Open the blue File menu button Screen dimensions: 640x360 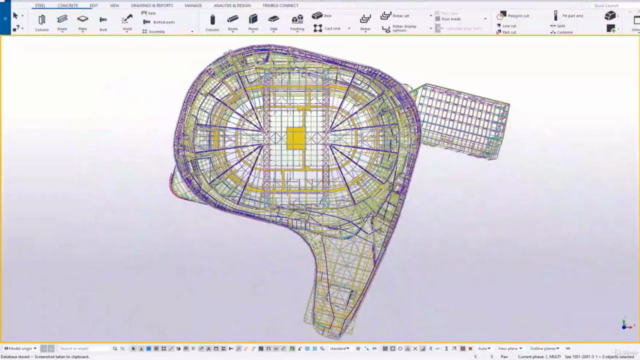[x=5, y=18]
